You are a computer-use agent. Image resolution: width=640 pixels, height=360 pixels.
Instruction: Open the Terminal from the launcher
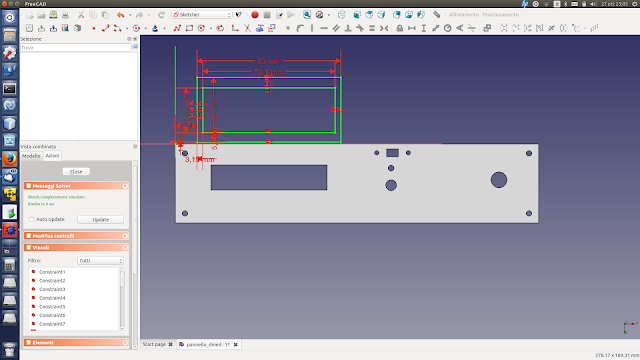click(x=9, y=88)
